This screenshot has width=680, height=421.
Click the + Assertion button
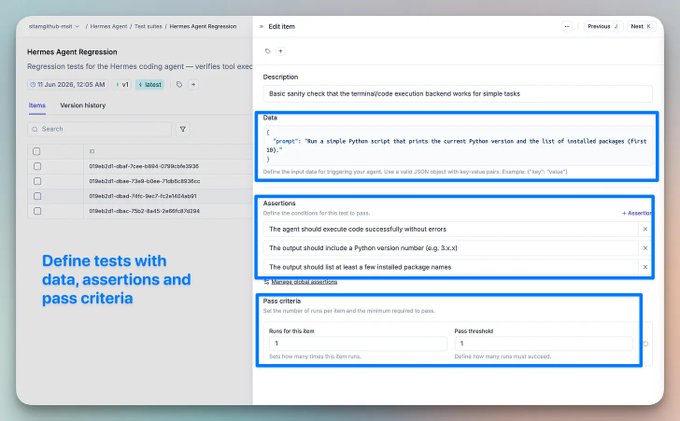(x=637, y=213)
